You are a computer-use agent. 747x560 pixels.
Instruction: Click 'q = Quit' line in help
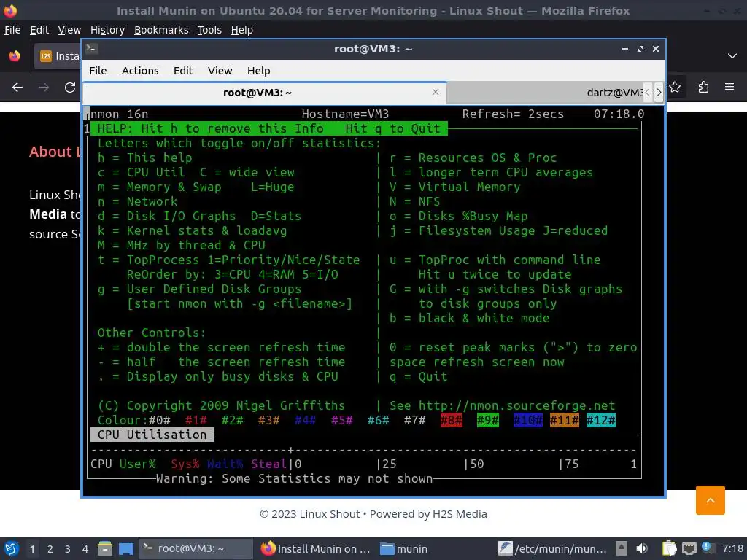tap(418, 377)
